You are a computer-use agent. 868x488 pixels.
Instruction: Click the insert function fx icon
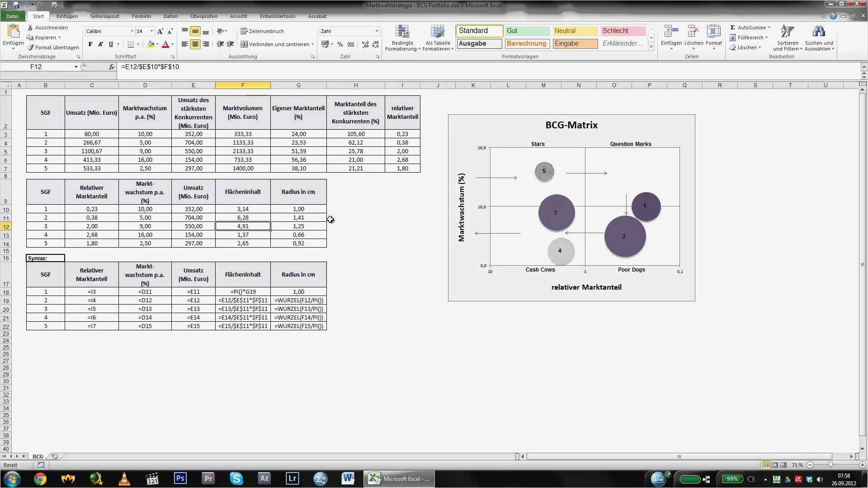pyautogui.click(x=111, y=67)
